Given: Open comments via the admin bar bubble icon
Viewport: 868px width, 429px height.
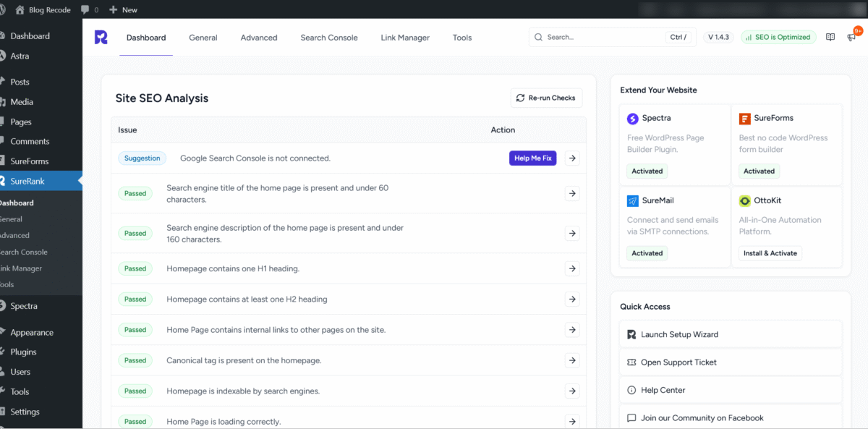Looking at the screenshot, I should (86, 9).
